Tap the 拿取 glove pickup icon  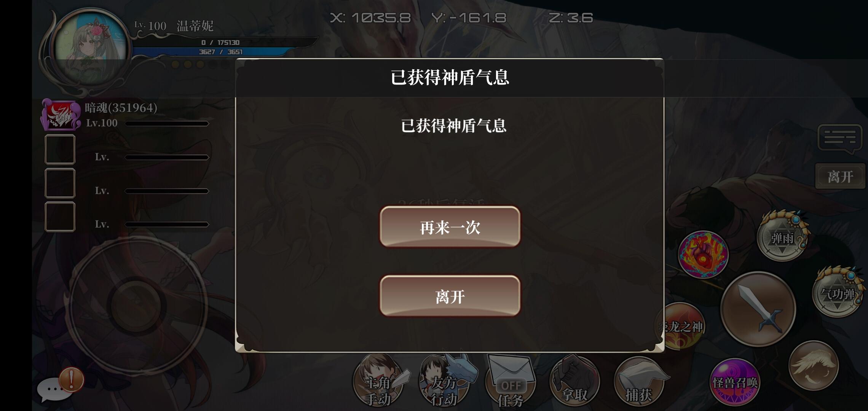574,382
